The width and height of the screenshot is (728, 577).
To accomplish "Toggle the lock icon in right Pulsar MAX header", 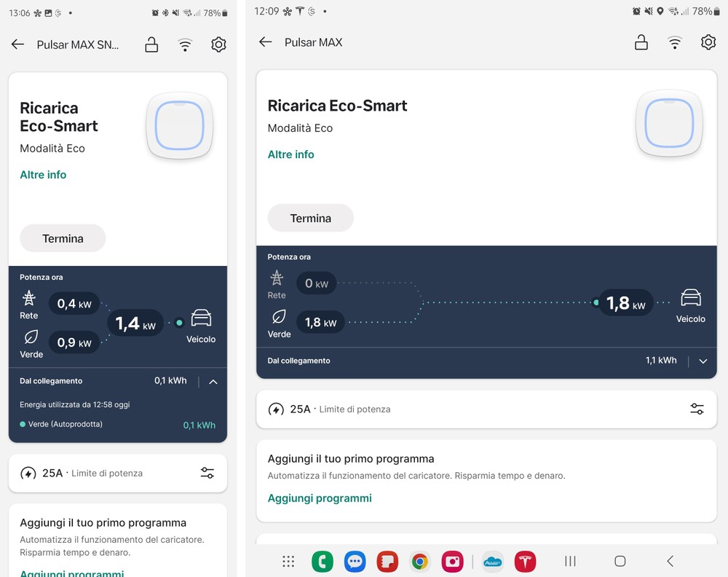I will click(x=641, y=42).
